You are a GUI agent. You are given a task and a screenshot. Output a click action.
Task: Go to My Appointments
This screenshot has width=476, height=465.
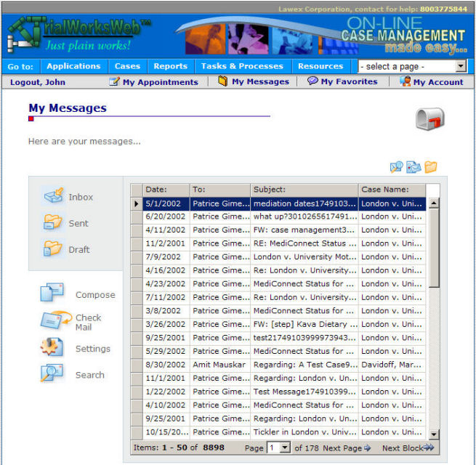[161, 82]
